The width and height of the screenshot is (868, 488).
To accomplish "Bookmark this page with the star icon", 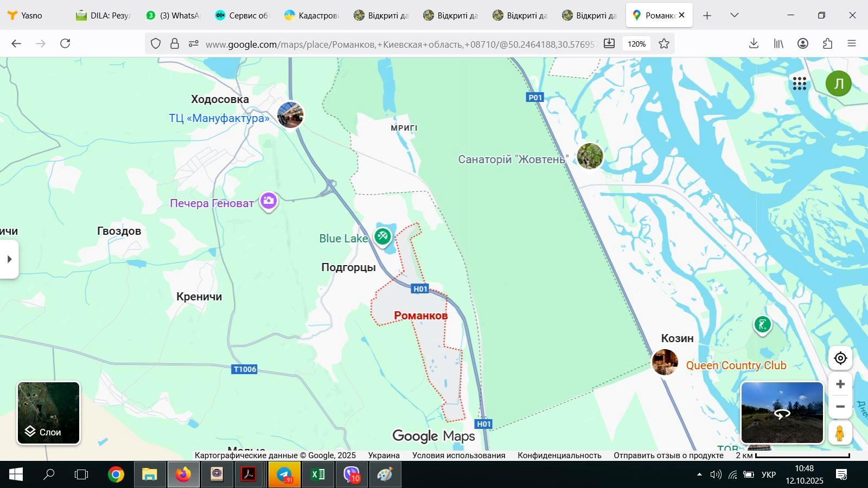I will (x=664, y=44).
